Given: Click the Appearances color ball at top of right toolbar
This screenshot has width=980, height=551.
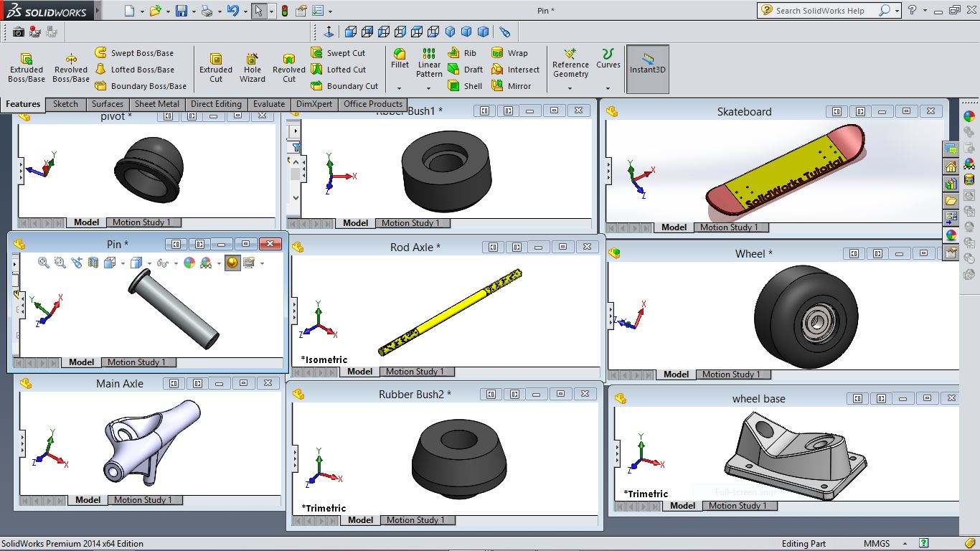Looking at the screenshot, I should (x=969, y=117).
